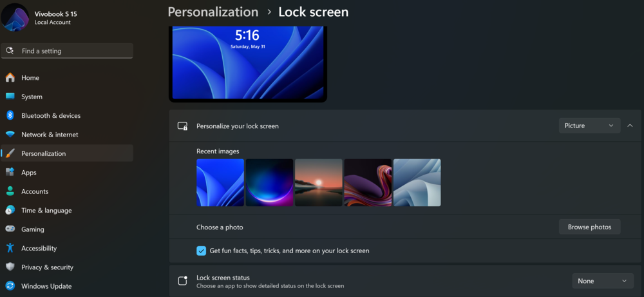Open Accessibility settings label
The width and height of the screenshot is (644, 297).
pos(39,248)
